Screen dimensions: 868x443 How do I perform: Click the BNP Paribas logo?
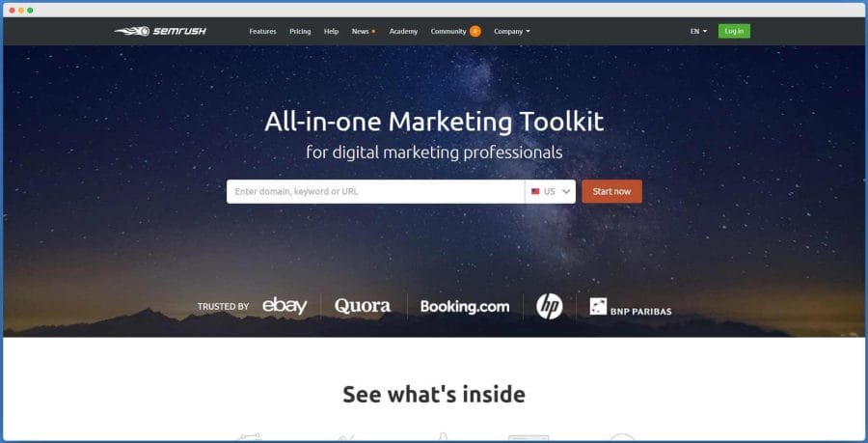click(x=631, y=307)
